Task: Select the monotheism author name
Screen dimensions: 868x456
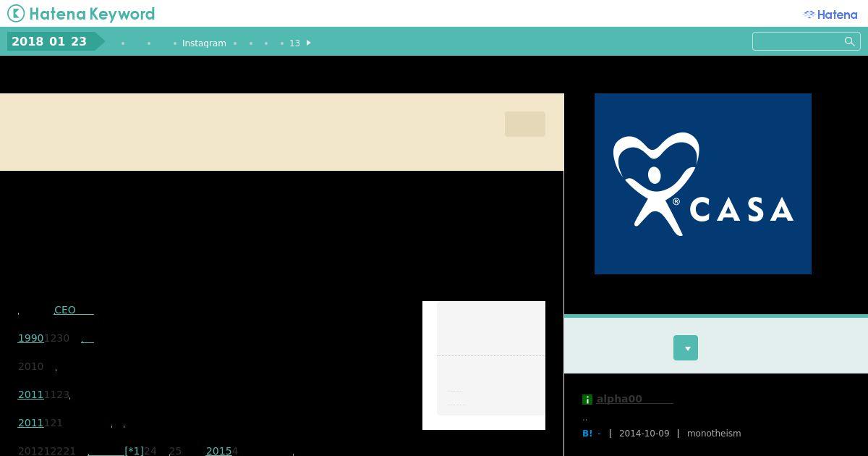Action: [x=714, y=434]
